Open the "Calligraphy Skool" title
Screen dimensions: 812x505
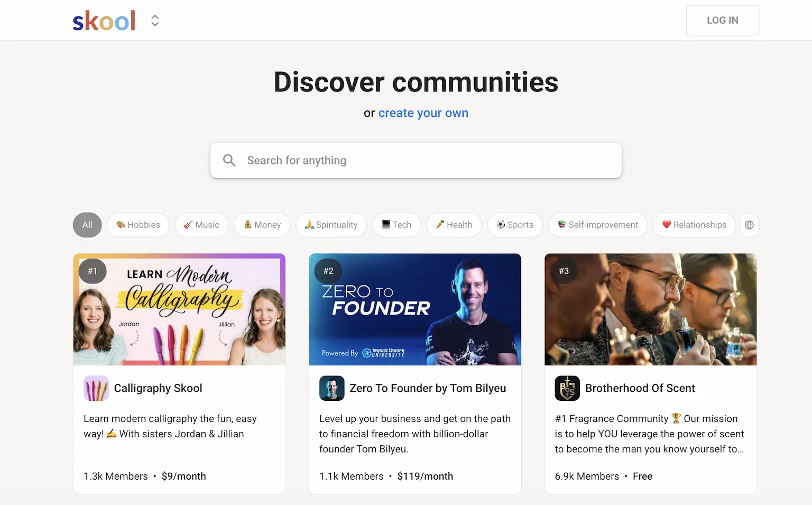158,388
